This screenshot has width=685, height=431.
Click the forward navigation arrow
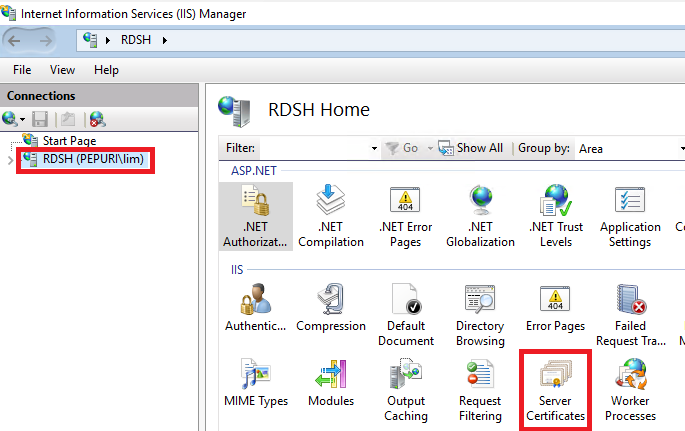(45, 41)
